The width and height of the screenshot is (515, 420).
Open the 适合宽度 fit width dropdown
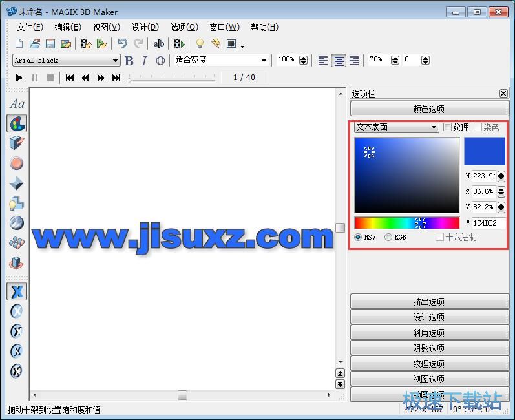[221, 61]
